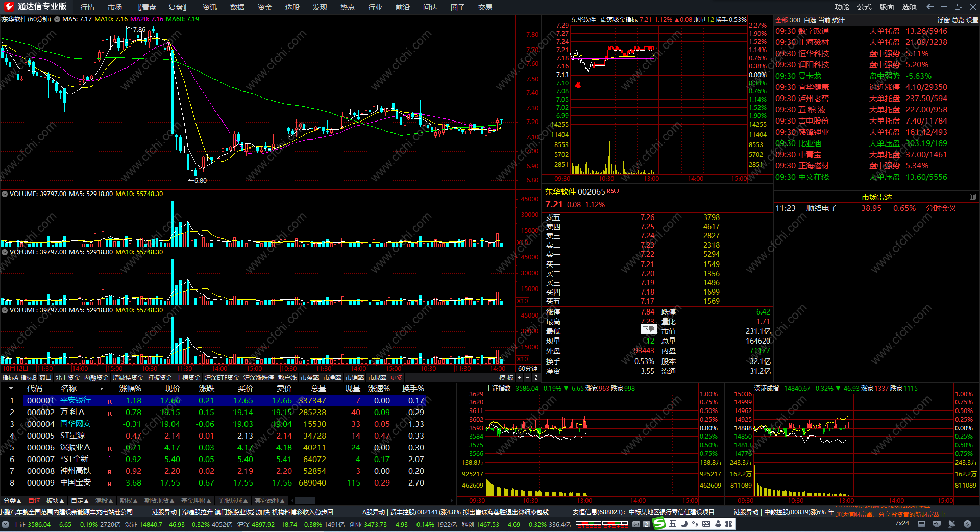The width and height of the screenshot is (980, 532).
Task: Expand the 港股 menu
Action: coord(104,501)
